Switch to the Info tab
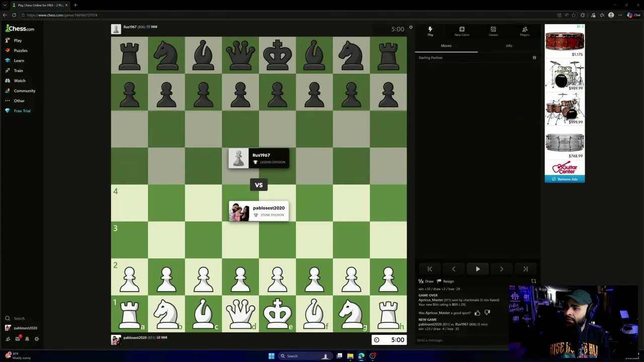This screenshot has height=362, width=644. (509, 46)
